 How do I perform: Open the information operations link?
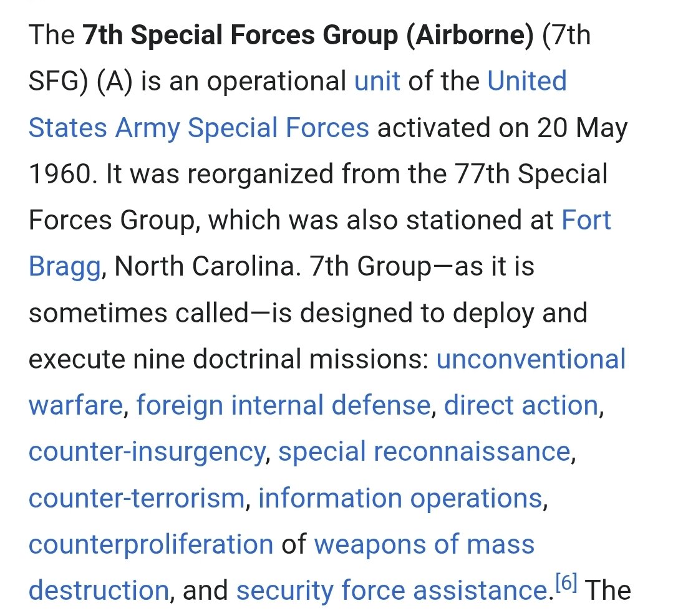[400, 498]
